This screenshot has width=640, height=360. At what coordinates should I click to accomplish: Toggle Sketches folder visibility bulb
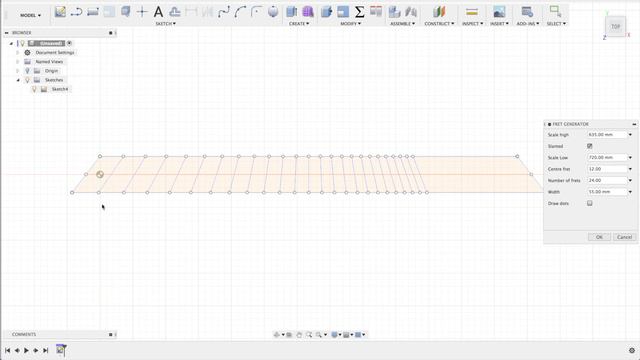27,80
